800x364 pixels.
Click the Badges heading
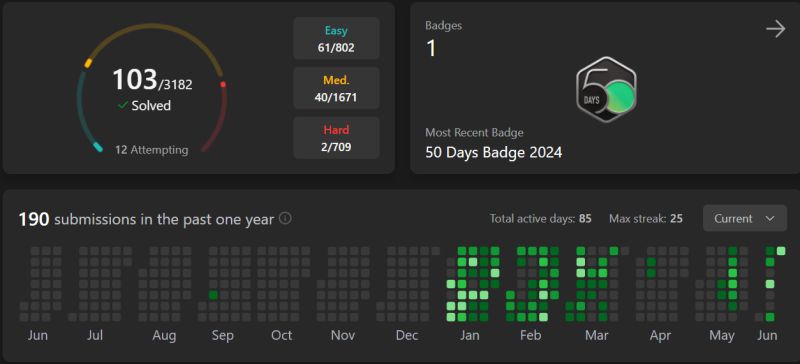click(443, 26)
